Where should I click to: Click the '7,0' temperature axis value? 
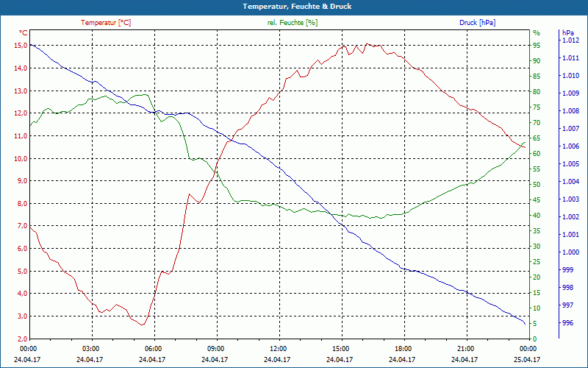point(22,226)
